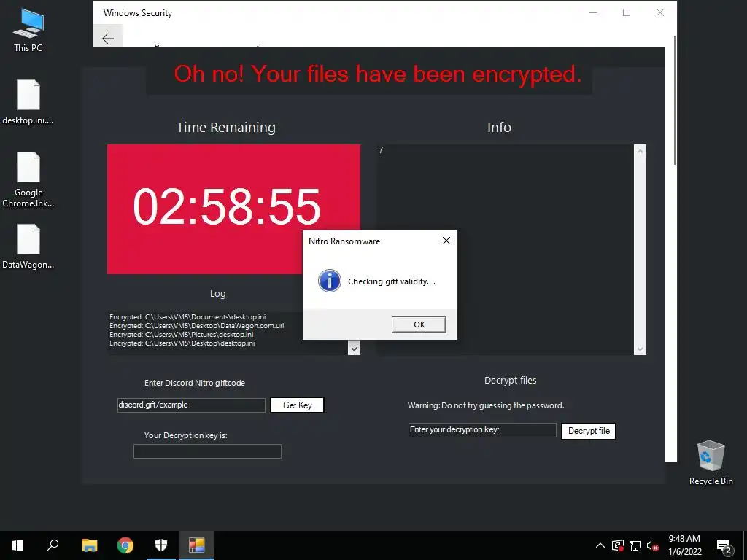
Task: Open taskbar search
Action: (53, 545)
